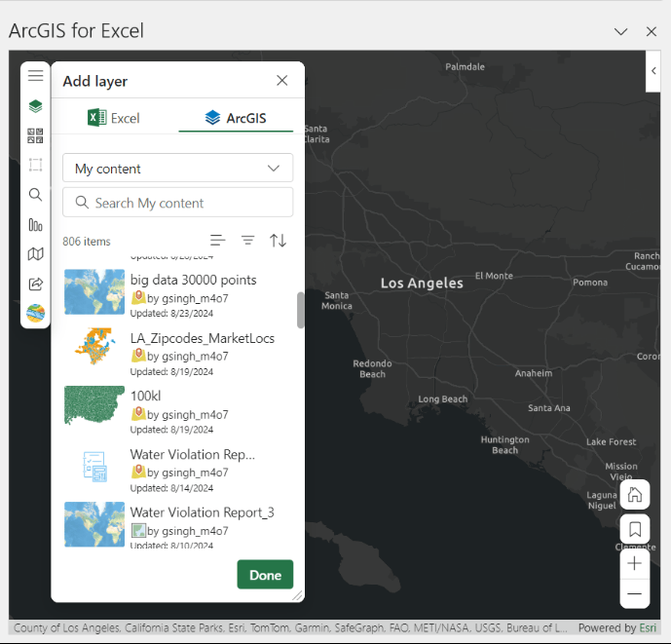Click the Done button
671x644 pixels.
265,575
